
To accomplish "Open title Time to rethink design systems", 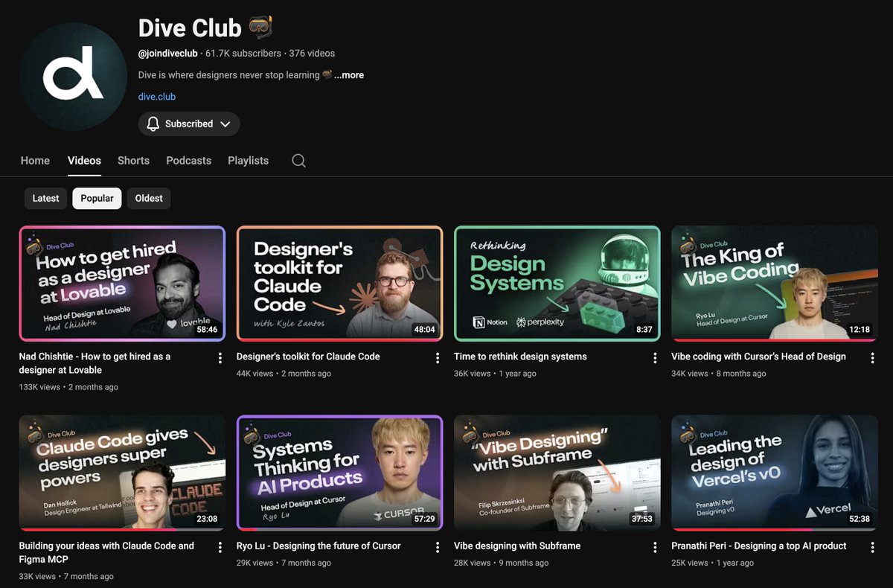I will tap(520, 357).
